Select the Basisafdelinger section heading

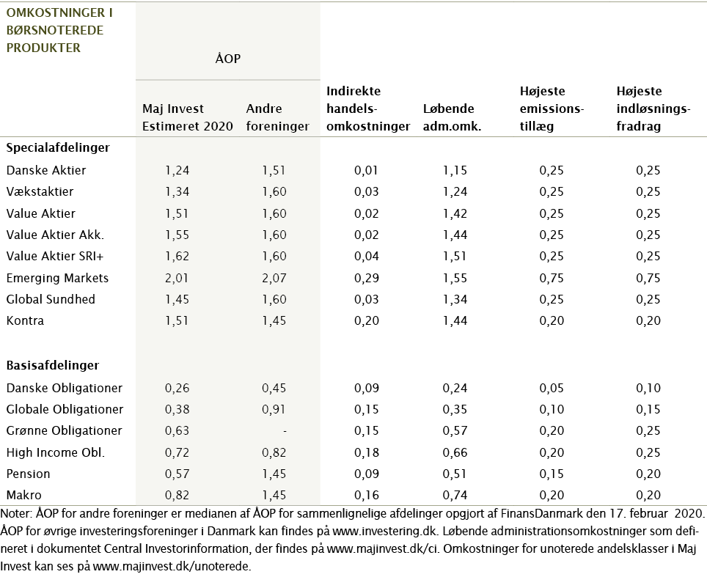click(53, 365)
